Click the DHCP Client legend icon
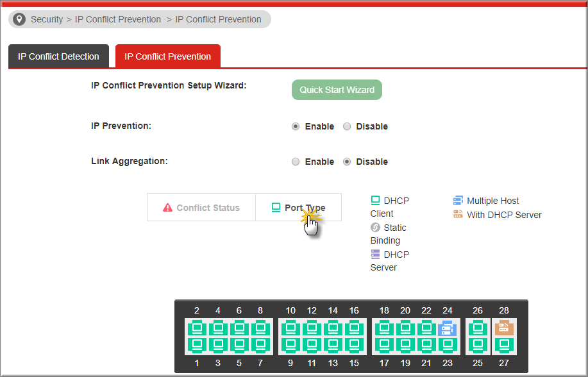Image resolution: width=588 pixels, height=377 pixels. pyautogui.click(x=375, y=200)
